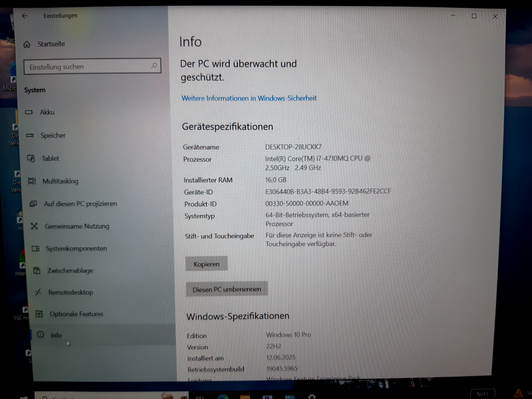Open Startseite via the home icon

tap(27, 44)
